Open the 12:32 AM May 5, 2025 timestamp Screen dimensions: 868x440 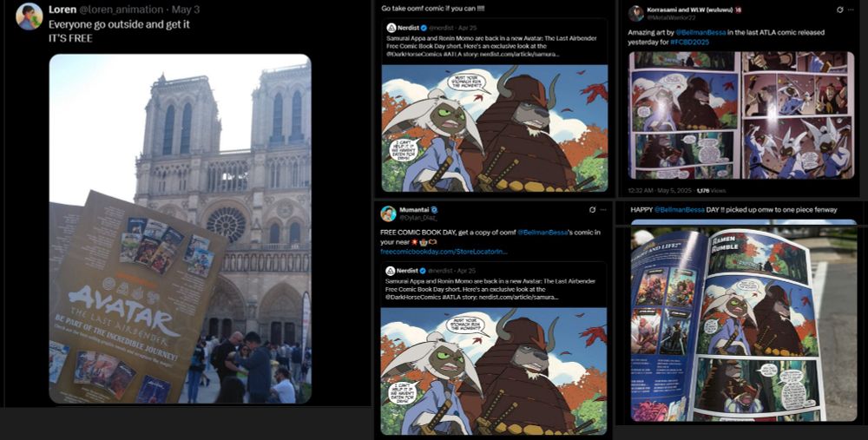coord(660,190)
